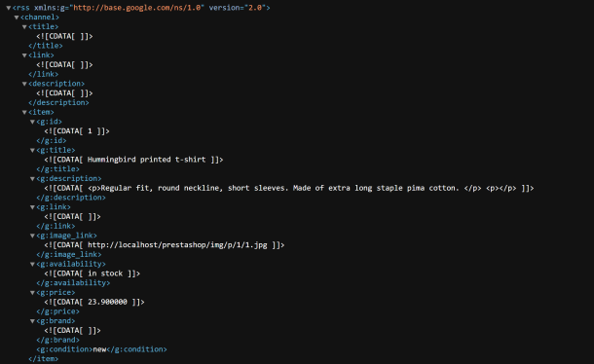This screenshot has width=594, height=364.
Task: Collapse the g:title element
Action: pos(32,151)
